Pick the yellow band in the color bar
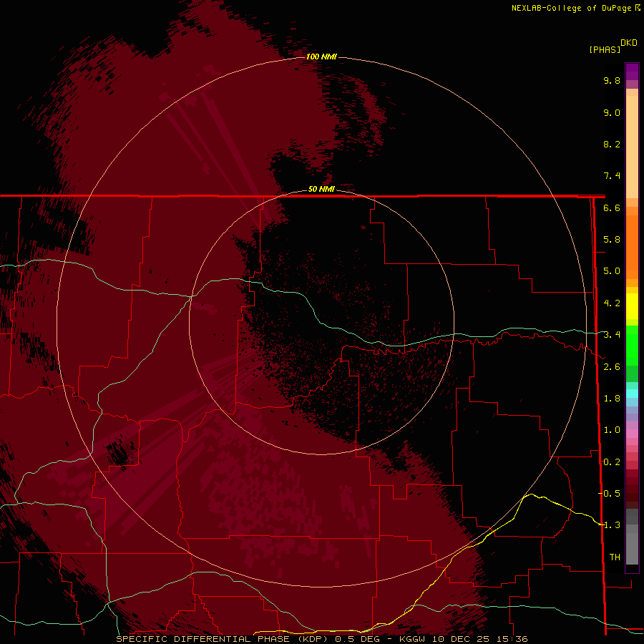644x644 pixels. coord(632,306)
